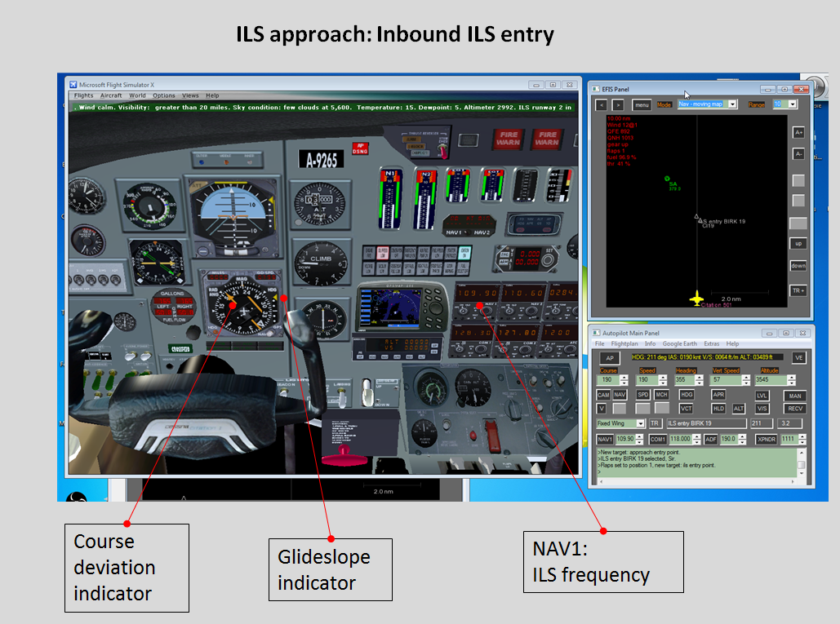The image size is (840, 624).
Task: Toggle the AP autopilot master button
Action: 610,358
